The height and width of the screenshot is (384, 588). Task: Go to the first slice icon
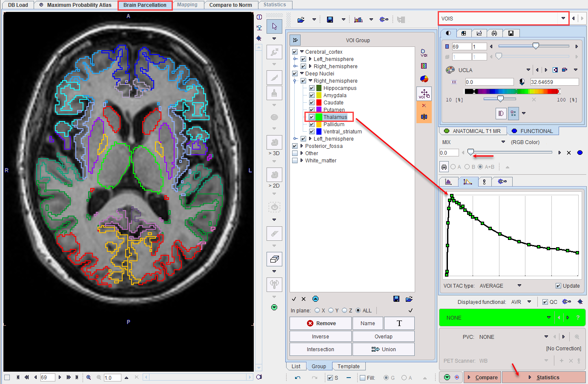[18, 377]
